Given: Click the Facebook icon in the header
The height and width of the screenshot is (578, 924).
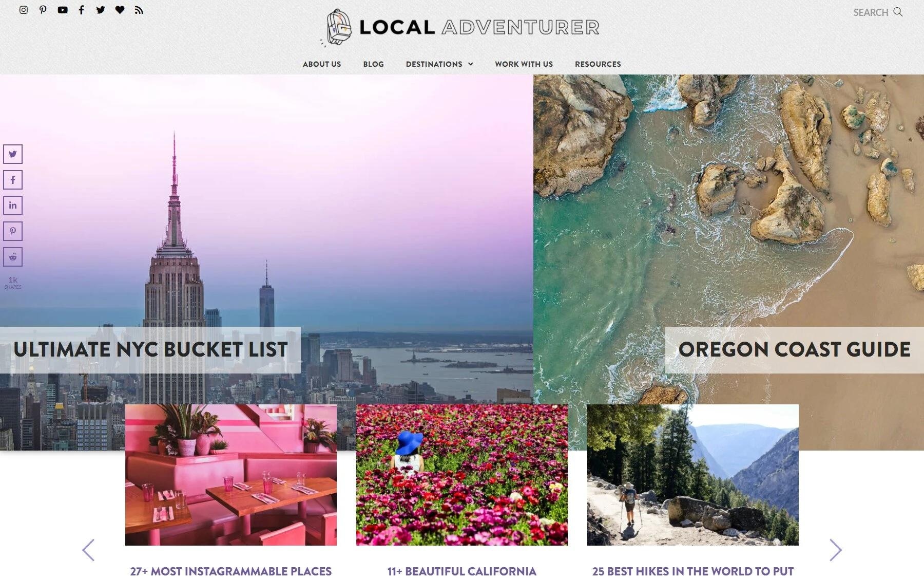Looking at the screenshot, I should [x=81, y=10].
